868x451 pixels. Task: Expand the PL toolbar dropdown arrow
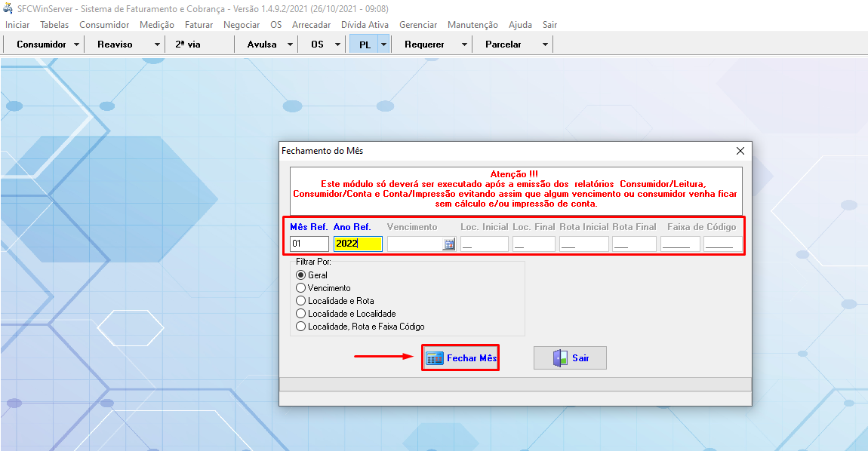[383, 44]
